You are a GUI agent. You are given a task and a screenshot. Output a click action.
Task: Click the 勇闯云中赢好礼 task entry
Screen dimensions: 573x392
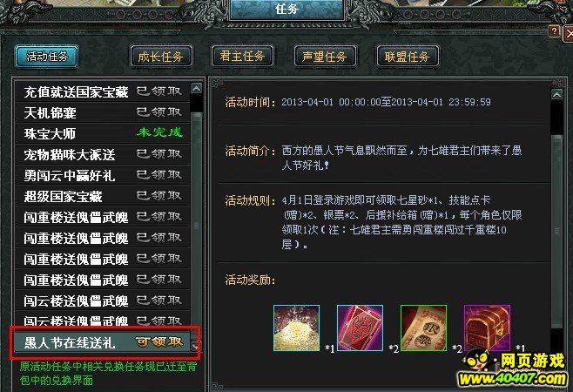(103, 175)
